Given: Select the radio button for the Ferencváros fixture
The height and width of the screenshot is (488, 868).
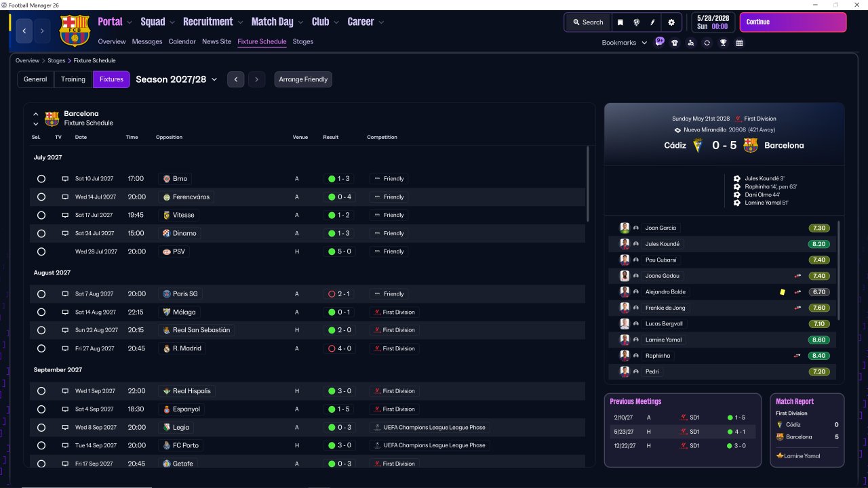Looking at the screenshot, I should [41, 197].
